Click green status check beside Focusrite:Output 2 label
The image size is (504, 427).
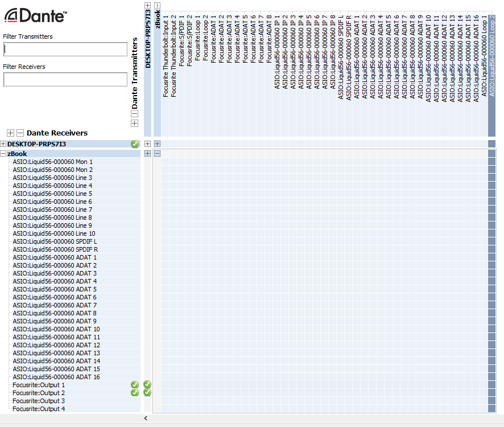(x=135, y=393)
